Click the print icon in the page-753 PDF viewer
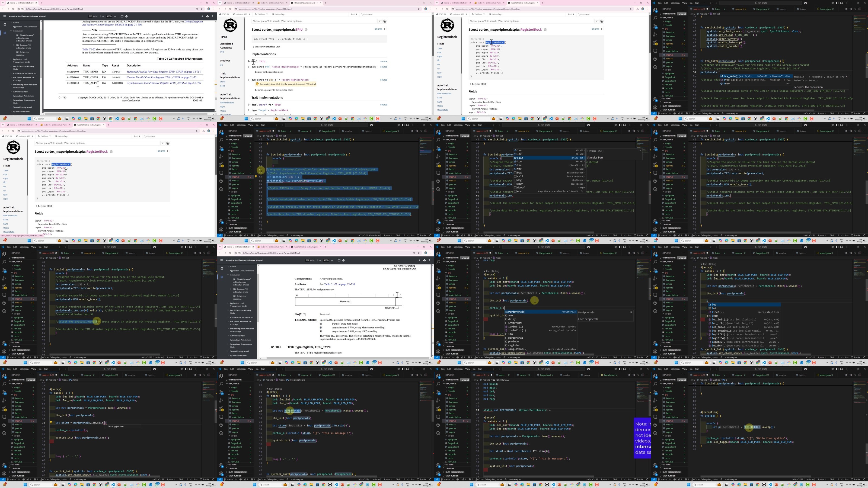The height and width of the screenshot is (488, 868). point(425,260)
